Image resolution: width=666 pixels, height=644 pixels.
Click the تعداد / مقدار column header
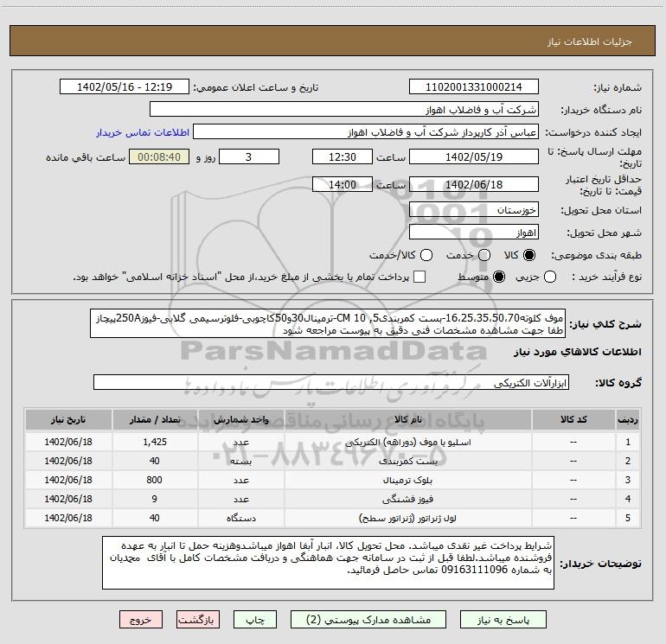pos(155,419)
